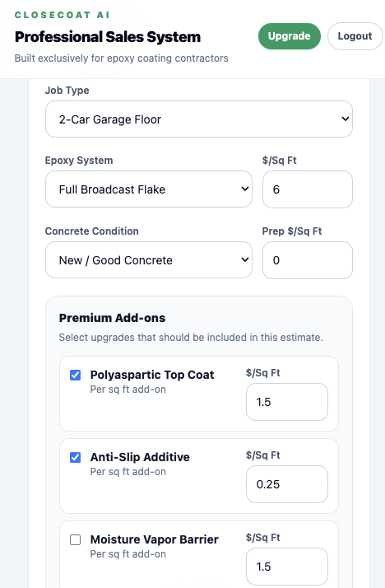This screenshot has height=588, width=385.
Task: Click the Job Type field label
Action: pyautogui.click(x=67, y=91)
